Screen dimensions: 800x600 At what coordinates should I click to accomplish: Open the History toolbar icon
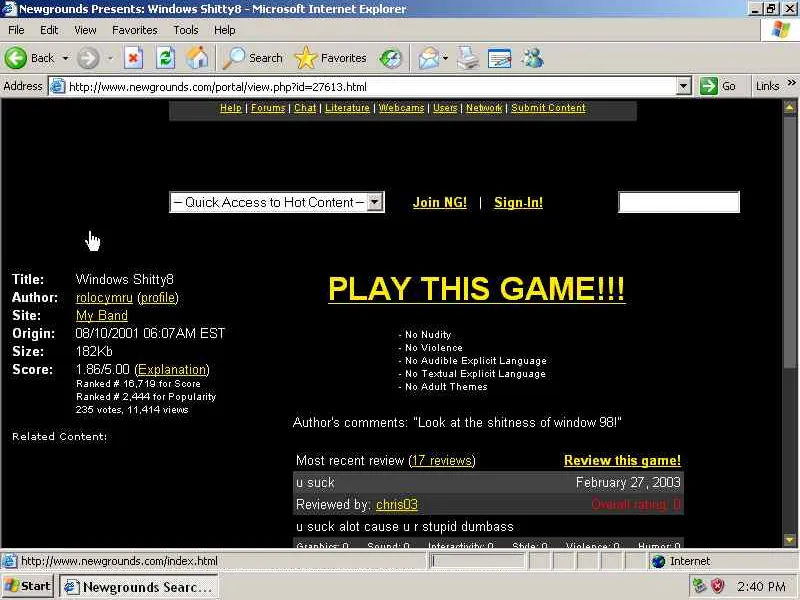(391, 58)
